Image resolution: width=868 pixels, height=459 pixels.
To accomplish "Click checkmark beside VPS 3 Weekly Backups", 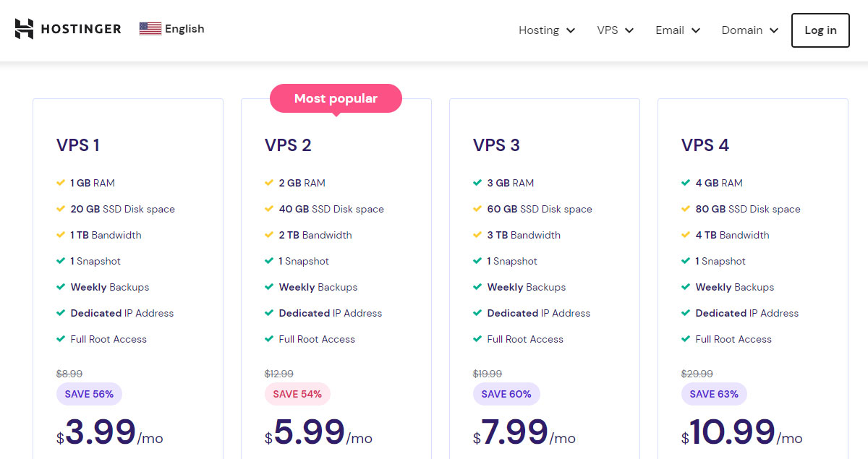I will click(x=477, y=287).
